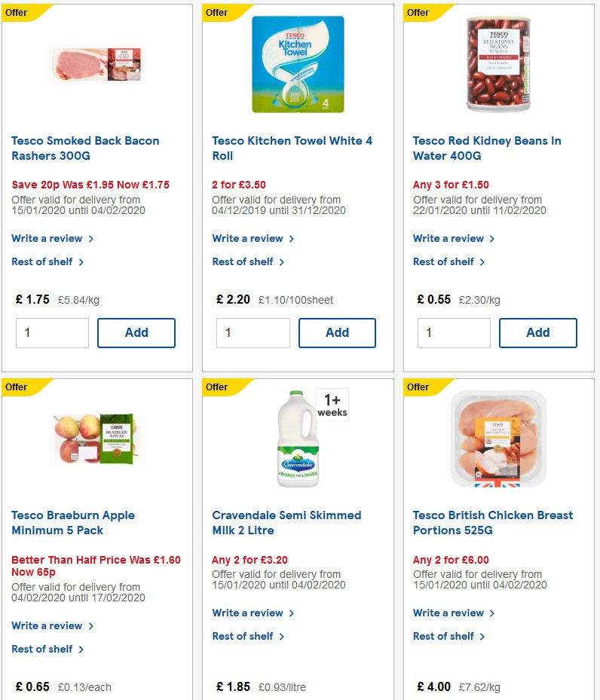Open the Cravendale Semi Skimmed Milk 2 Litre page
The width and height of the screenshot is (600, 700).
point(285,523)
